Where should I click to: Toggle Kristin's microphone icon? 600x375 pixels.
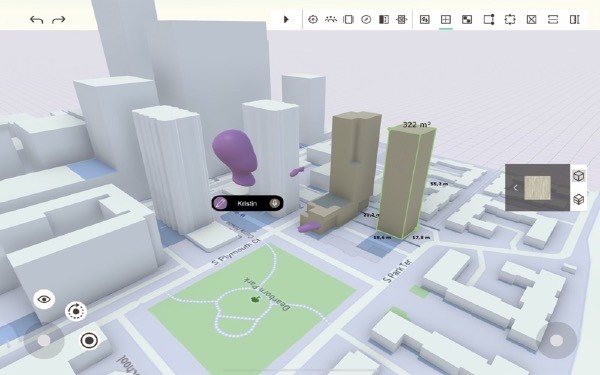coord(274,203)
